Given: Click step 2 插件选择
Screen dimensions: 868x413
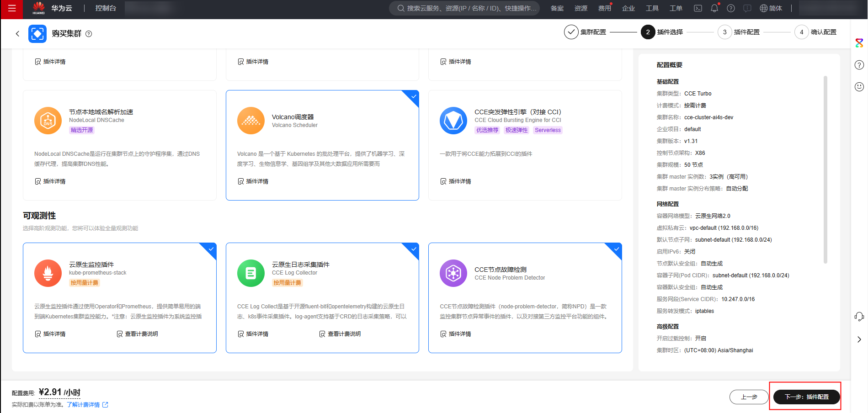Looking at the screenshot, I should click(x=662, y=32).
